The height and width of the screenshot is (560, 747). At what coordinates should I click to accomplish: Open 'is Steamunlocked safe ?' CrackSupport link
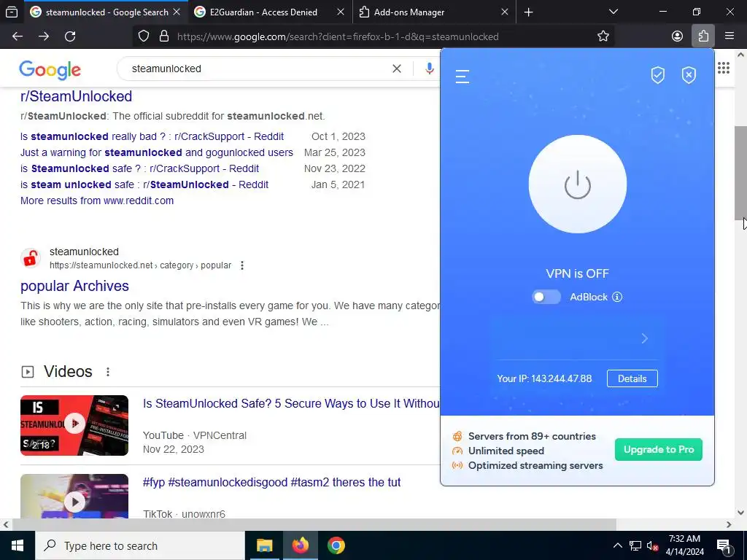[139, 168]
